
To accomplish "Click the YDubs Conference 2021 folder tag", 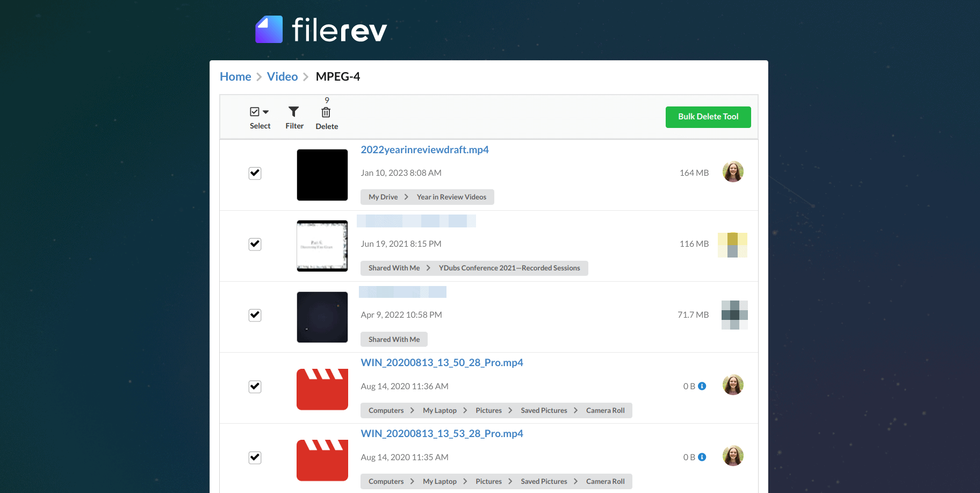I will point(509,268).
